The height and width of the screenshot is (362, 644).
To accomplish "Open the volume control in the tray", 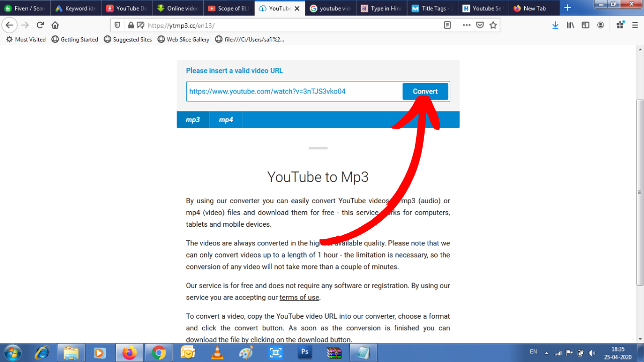I will click(x=592, y=353).
